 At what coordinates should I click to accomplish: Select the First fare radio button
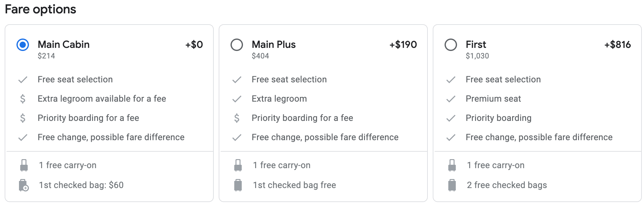tap(451, 45)
